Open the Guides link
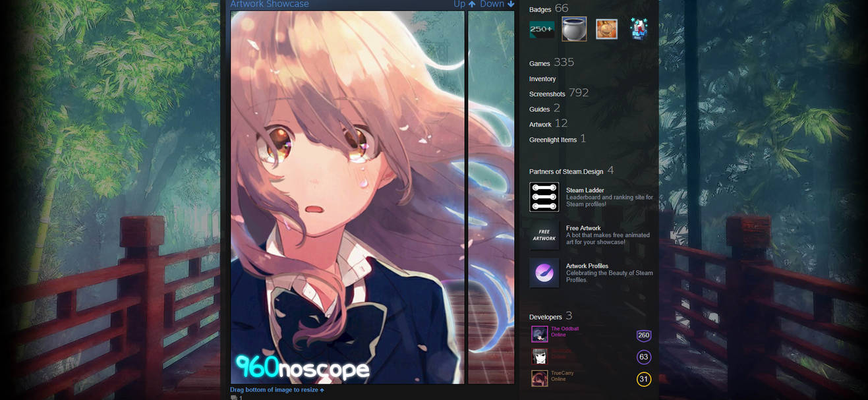 (540, 109)
